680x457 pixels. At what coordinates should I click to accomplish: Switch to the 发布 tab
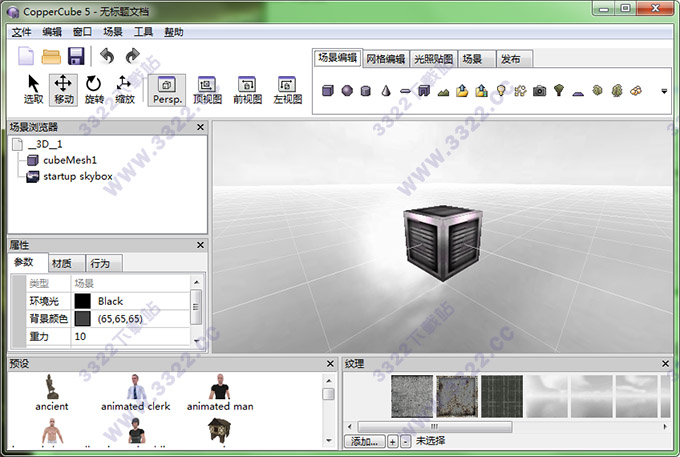[514, 59]
